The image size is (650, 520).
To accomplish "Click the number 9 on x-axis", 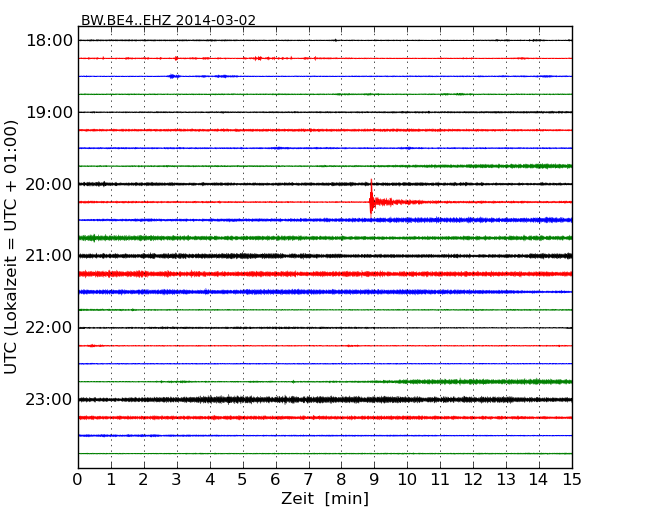I will [x=374, y=480].
